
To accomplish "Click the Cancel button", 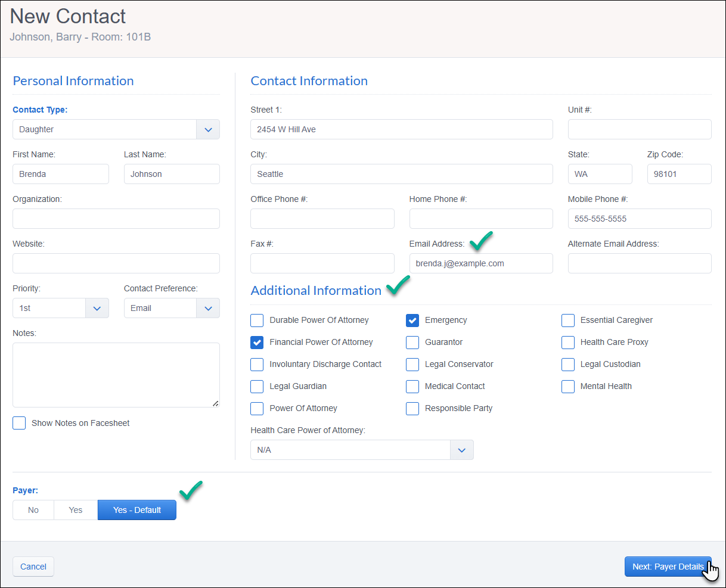I will point(33,567).
